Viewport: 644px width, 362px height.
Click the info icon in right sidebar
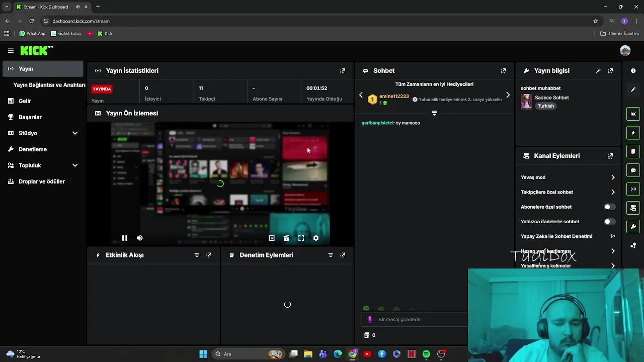click(633, 71)
